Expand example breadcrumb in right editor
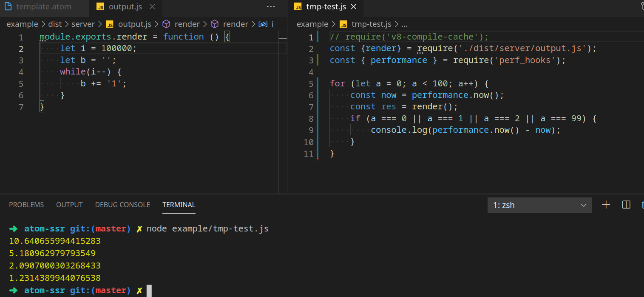The image size is (644, 297). pos(312,24)
